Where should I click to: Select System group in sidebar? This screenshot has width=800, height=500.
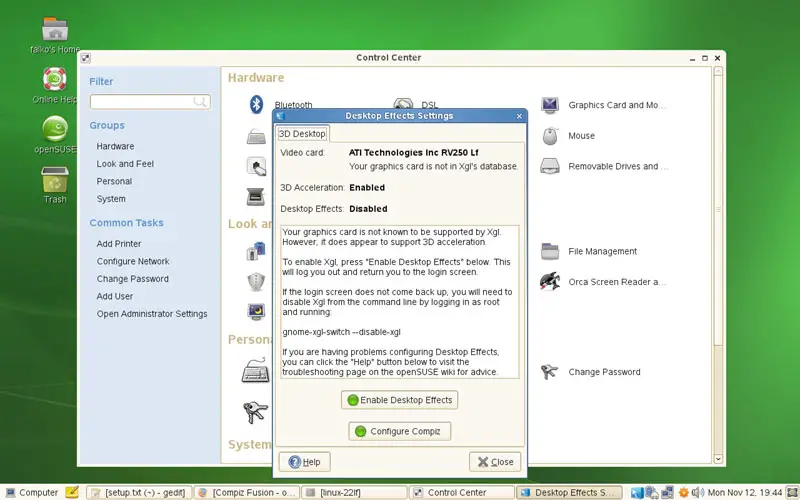[111, 198]
